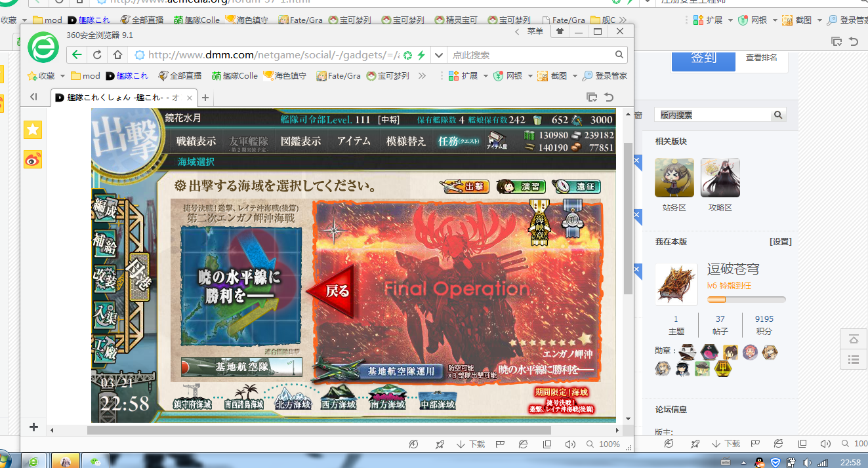
Task: Select 鎮守府海域 sea area icon
Action: [193, 397]
